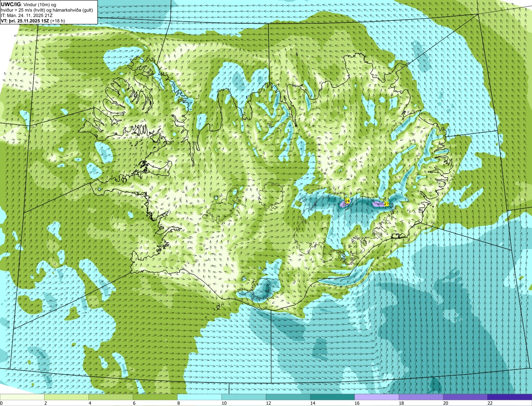Click the yellow gust marker labeled 28

click(x=347, y=201)
